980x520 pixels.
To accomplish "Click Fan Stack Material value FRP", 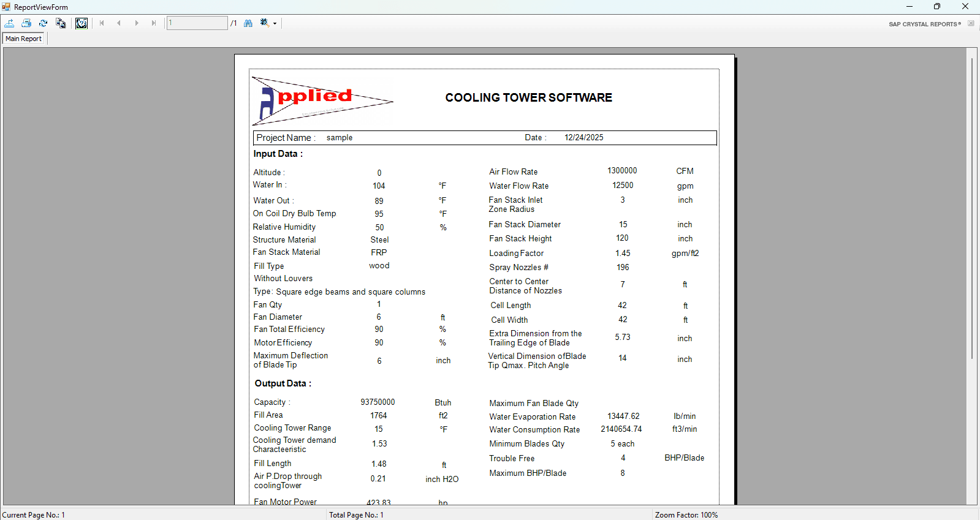I will [x=379, y=252].
